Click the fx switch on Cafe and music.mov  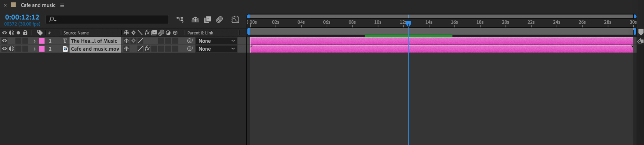(147, 49)
